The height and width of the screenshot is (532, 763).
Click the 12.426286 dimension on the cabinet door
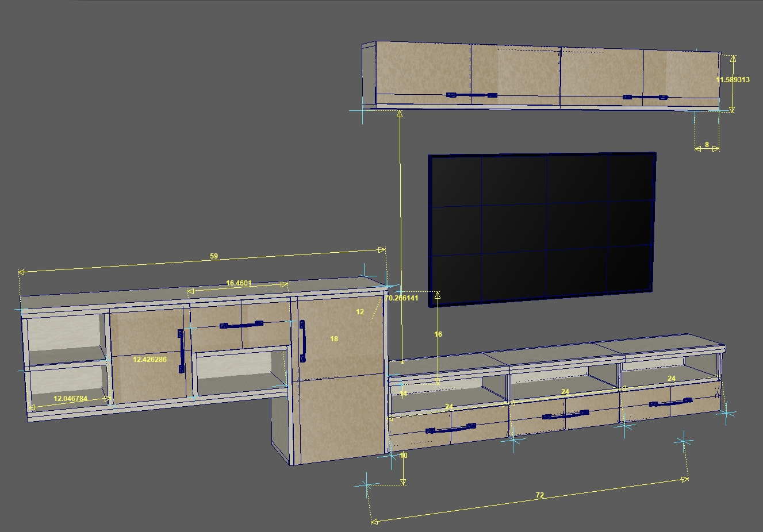(149, 360)
